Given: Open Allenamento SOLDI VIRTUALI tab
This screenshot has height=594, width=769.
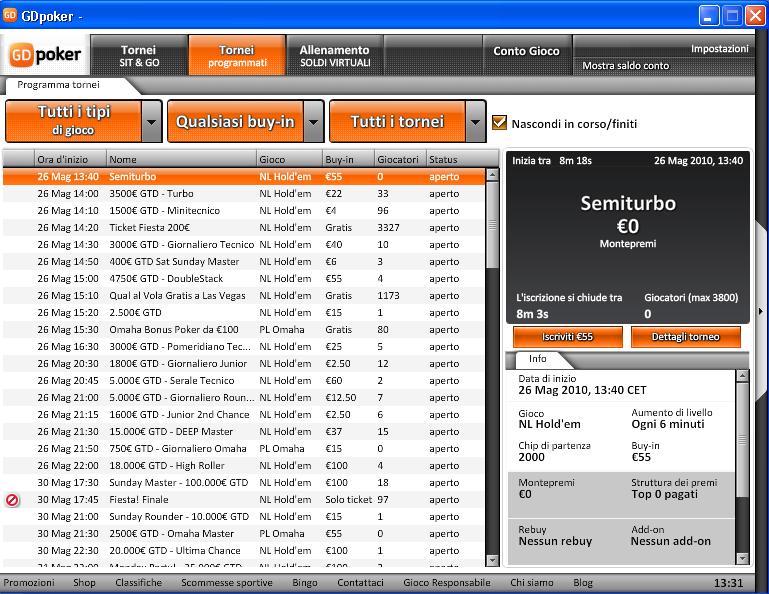Looking at the screenshot, I should tap(335, 55).
